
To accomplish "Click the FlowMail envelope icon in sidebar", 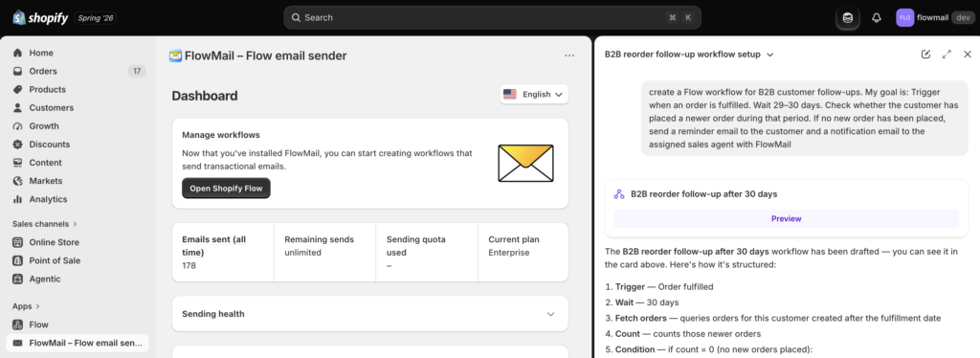I will (17, 343).
